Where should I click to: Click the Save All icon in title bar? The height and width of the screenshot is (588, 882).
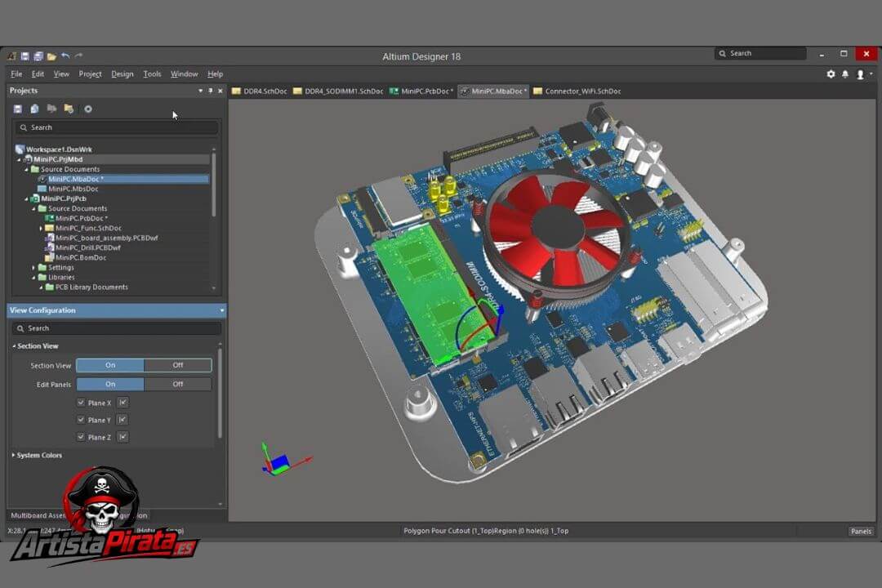pyautogui.click(x=38, y=56)
